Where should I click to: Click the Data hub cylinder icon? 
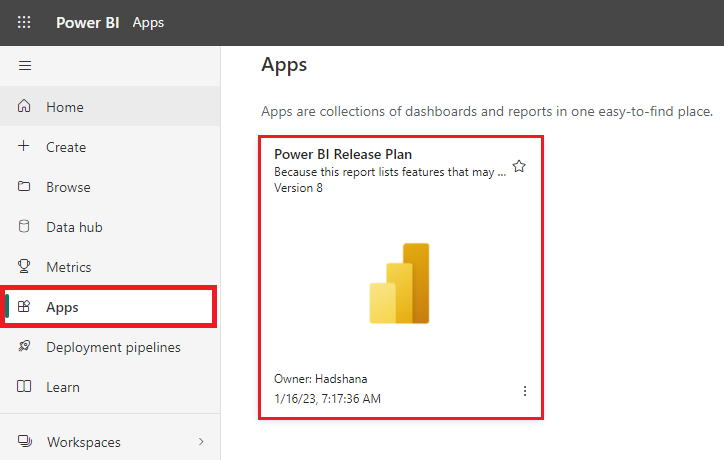pyautogui.click(x=24, y=226)
